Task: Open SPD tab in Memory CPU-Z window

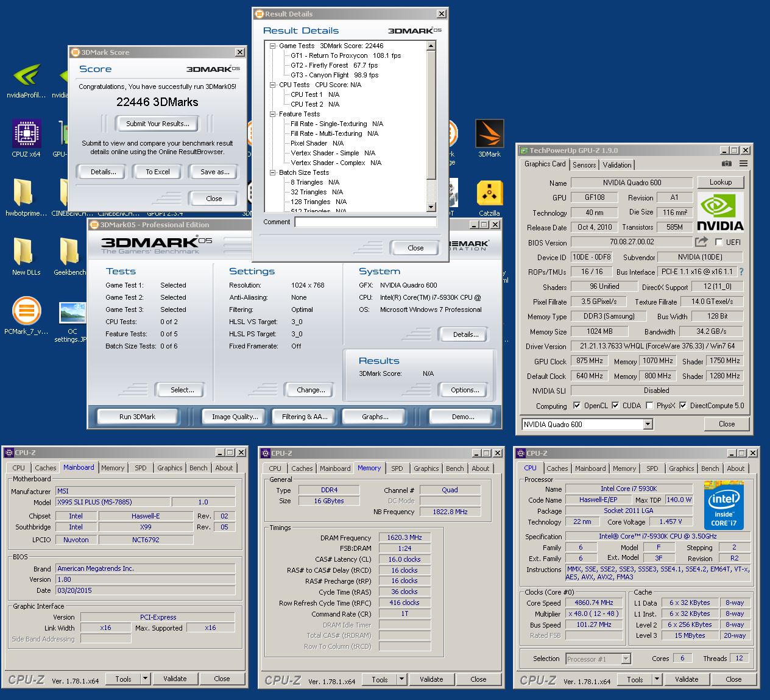Action: 397,468
